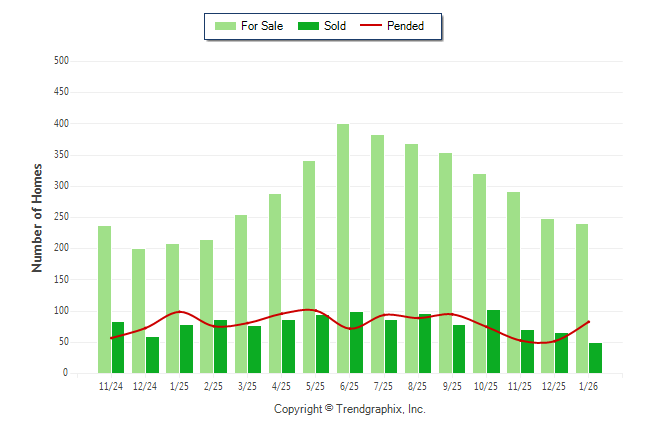Toggle the Sold series legend label

(335, 26)
